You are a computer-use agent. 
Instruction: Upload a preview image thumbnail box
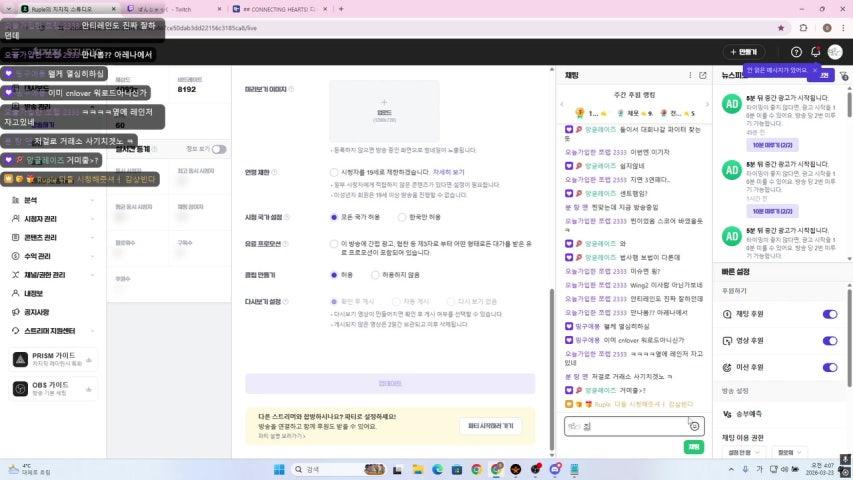click(384, 111)
